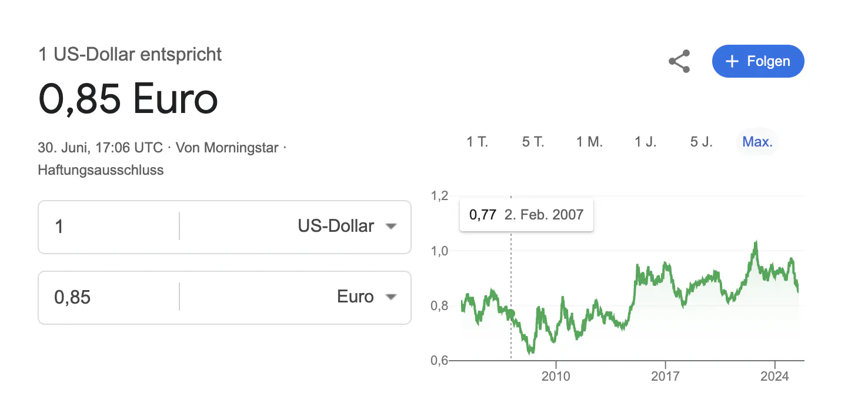Select the 1 T. time range
The height and width of the screenshot is (406, 868).
pyautogui.click(x=478, y=142)
